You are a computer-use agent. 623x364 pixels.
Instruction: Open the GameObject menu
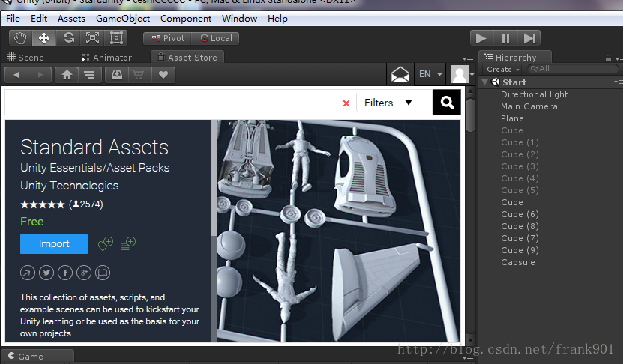[x=123, y=19]
